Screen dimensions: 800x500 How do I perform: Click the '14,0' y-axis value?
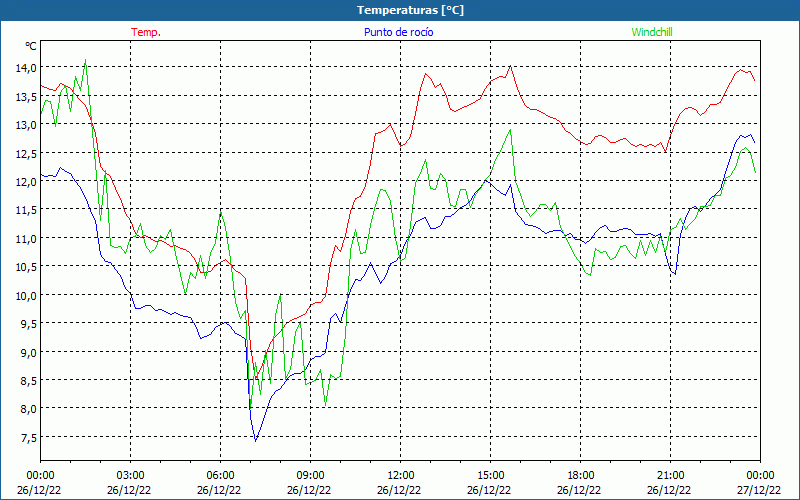(26, 67)
